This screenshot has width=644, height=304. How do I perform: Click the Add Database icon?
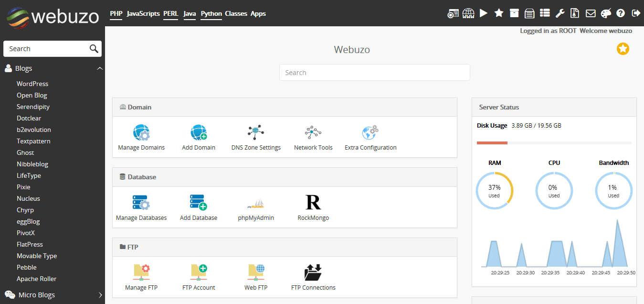point(198,203)
